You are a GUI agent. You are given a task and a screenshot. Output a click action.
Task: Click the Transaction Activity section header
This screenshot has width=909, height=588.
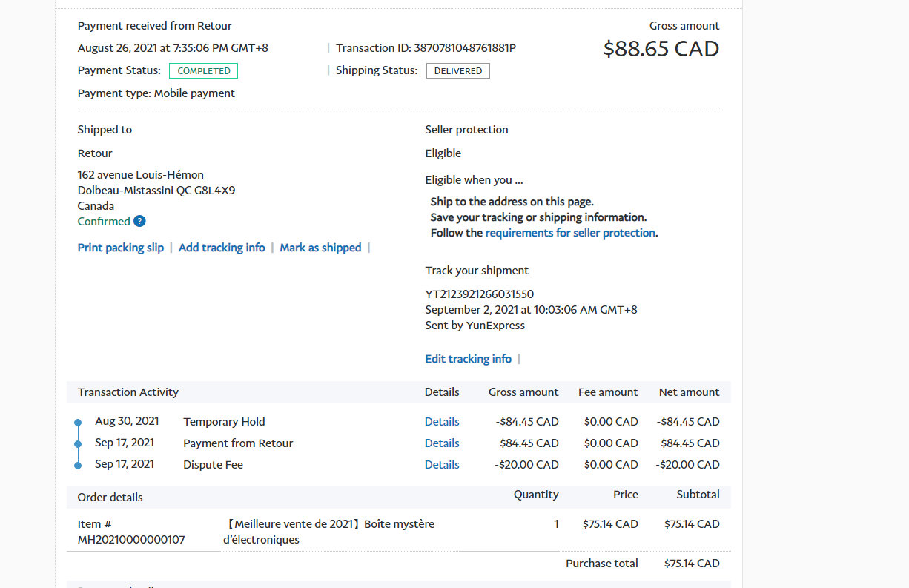(128, 392)
